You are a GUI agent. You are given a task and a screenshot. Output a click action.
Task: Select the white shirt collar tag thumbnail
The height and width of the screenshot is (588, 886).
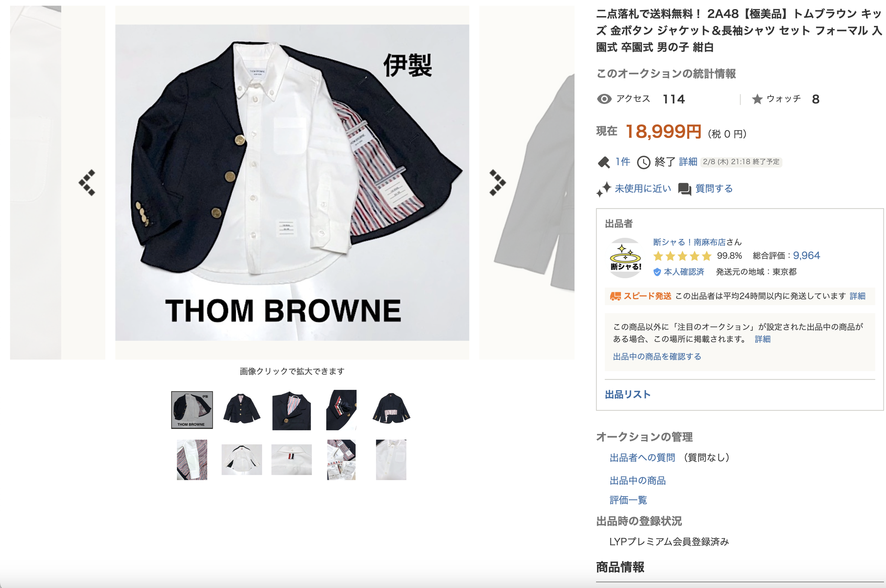tap(292, 459)
